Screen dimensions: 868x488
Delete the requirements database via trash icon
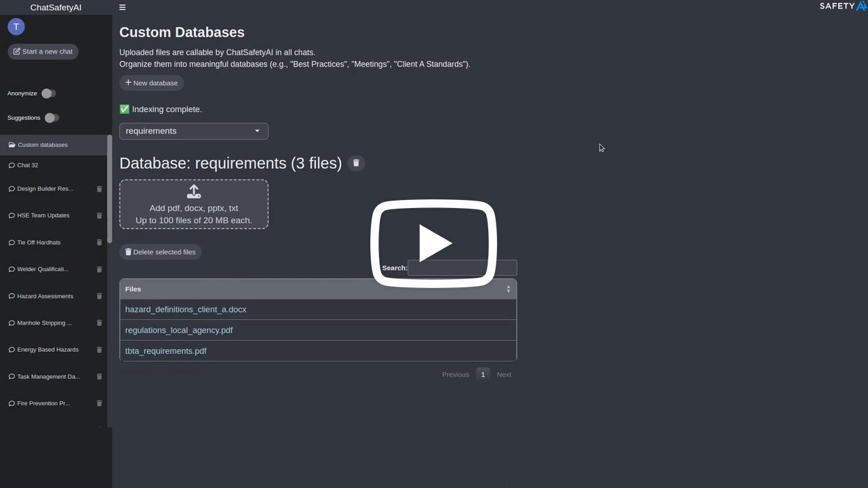pos(356,163)
